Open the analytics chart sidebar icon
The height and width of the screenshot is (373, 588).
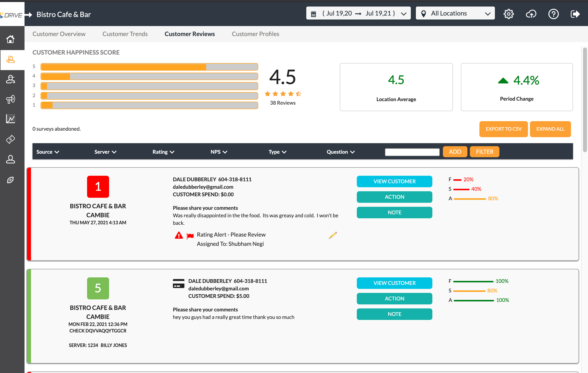point(11,119)
